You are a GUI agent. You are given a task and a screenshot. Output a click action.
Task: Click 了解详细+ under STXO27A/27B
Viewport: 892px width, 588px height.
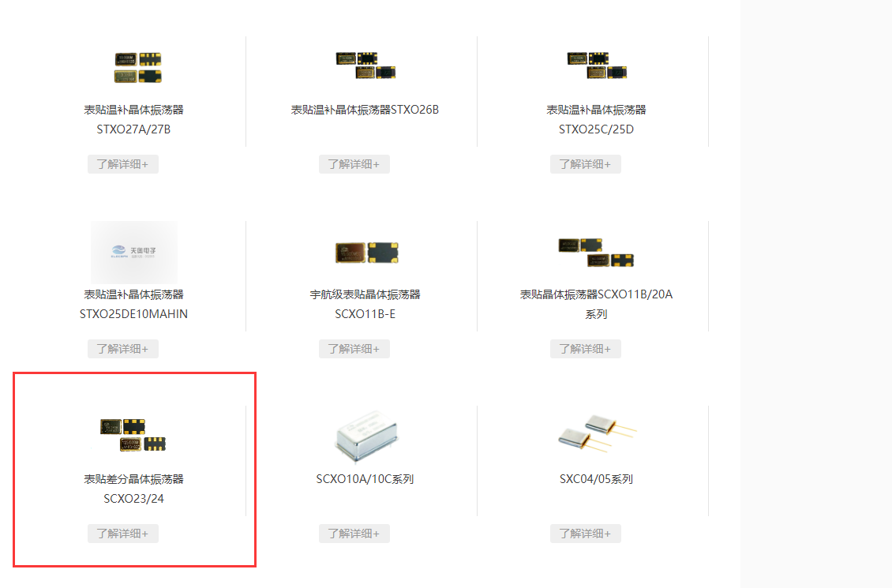coord(123,164)
